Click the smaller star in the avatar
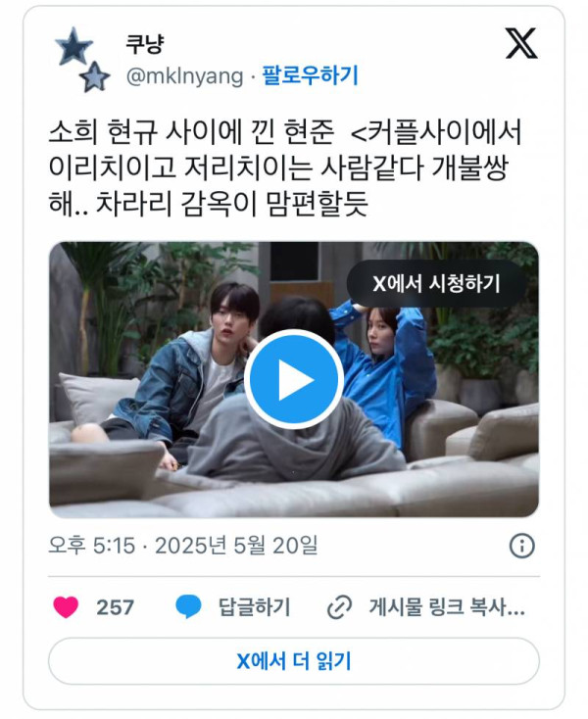The image size is (588, 719). [94, 77]
